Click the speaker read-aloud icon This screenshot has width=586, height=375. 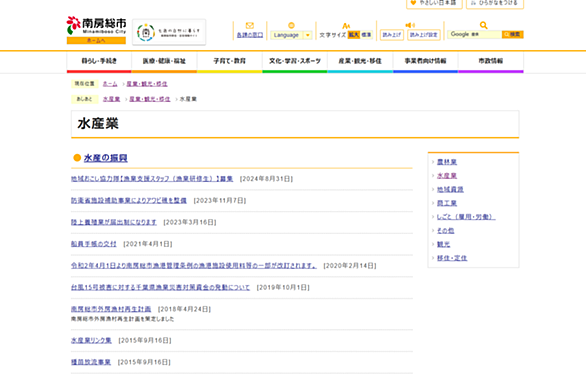(410, 25)
